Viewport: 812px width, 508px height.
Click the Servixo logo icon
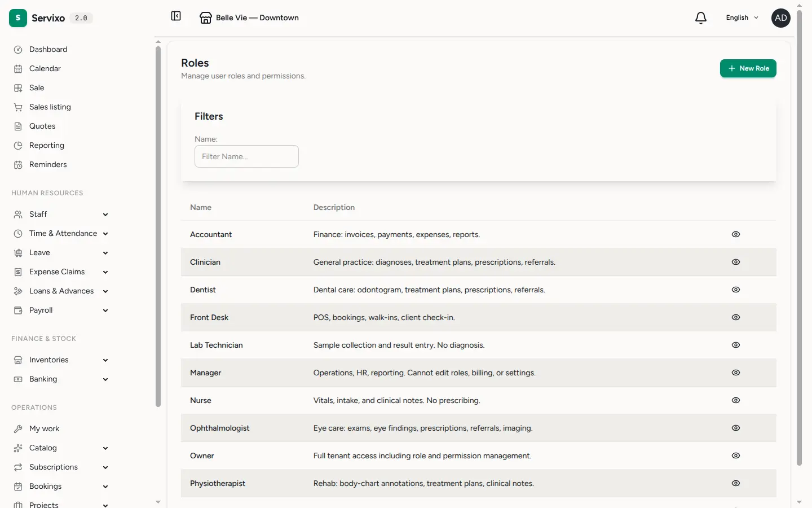coord(18,18)
